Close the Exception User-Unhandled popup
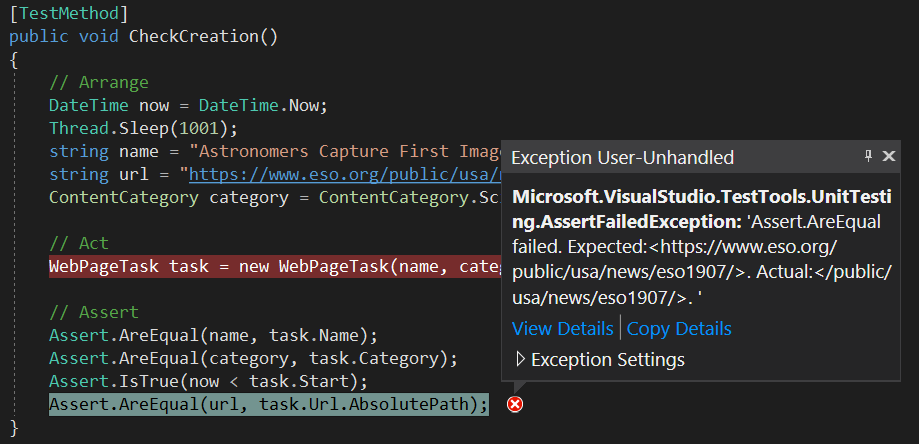The image size is (919, 444). click(889, 156)
